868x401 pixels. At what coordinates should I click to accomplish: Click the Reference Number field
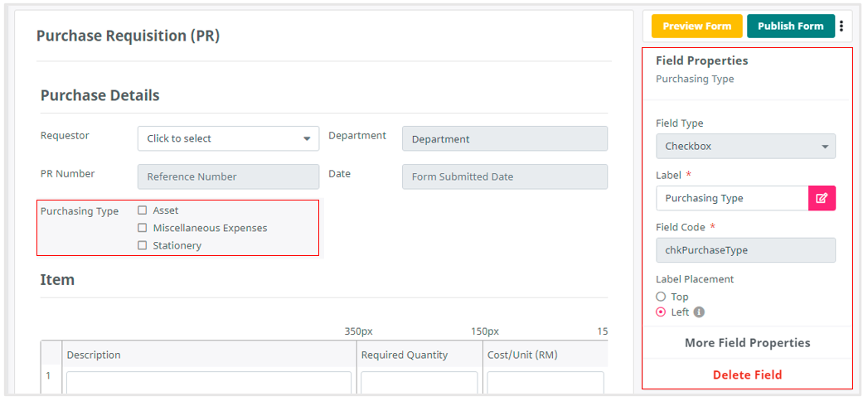click(x=228, y=177)
